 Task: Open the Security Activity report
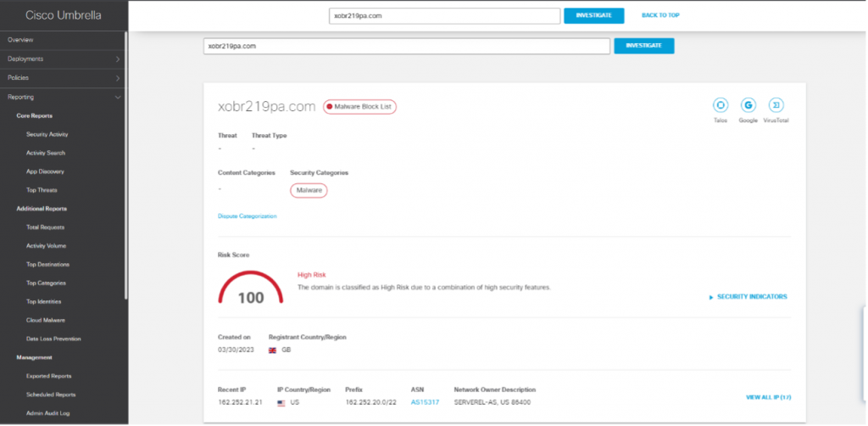(47, 134)
